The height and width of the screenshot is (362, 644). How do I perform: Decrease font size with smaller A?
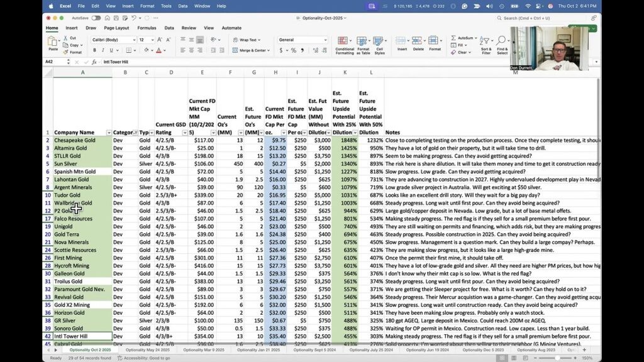[169, 40]
